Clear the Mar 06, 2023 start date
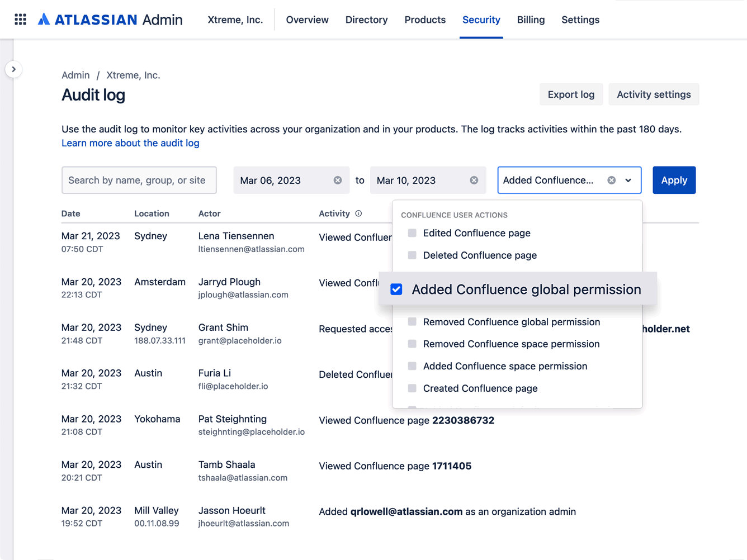747x560 pixels. click(x=337, y=180)
